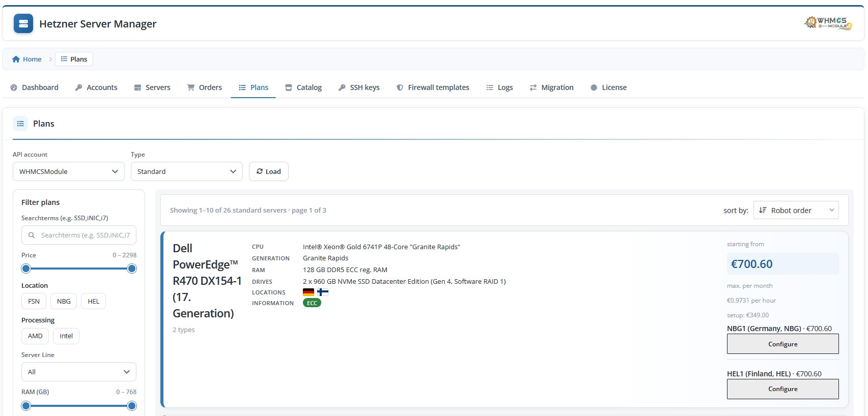Image resolution: width=868 pixels, height=416 pixels.
Task: Open the Logs tab
Action: (499, 87)
